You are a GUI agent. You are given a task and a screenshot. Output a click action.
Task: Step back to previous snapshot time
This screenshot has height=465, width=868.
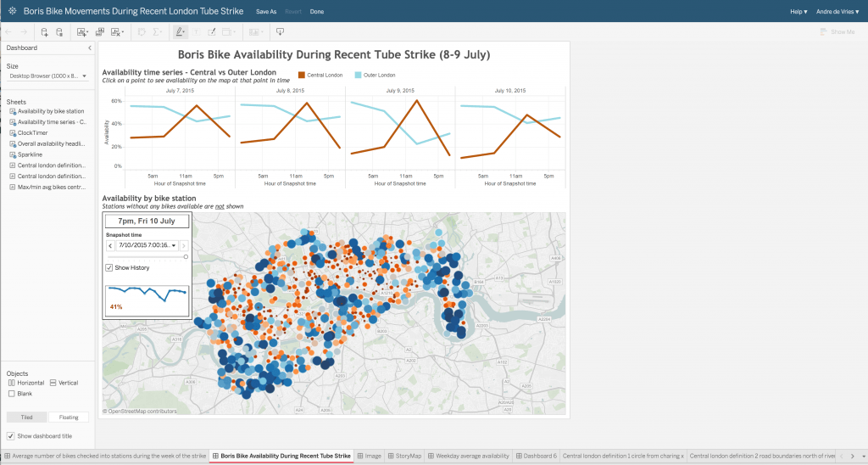click(110, 245)
